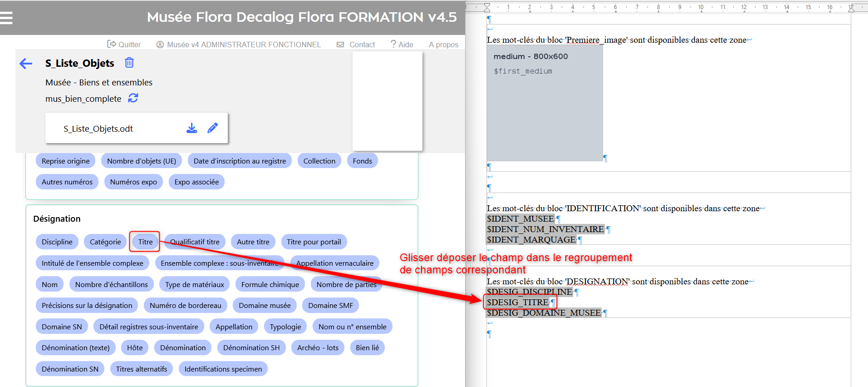Click the back arrow next to S_Liste_Objets
This screenshot has width=868, height=387.
coord(26,64)
